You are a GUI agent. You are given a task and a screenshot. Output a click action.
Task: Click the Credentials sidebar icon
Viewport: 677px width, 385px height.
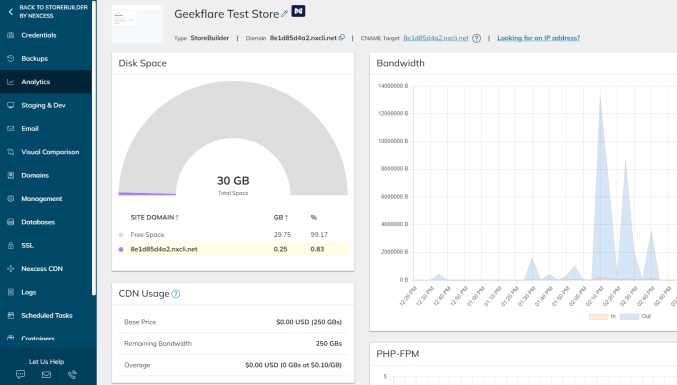coord(11,35)
